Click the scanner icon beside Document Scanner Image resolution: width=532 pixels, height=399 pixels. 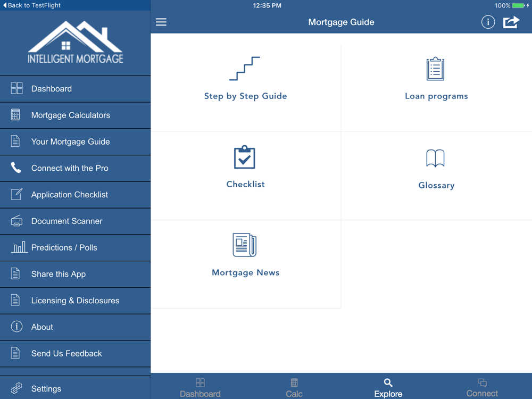[x=16, y=221]
